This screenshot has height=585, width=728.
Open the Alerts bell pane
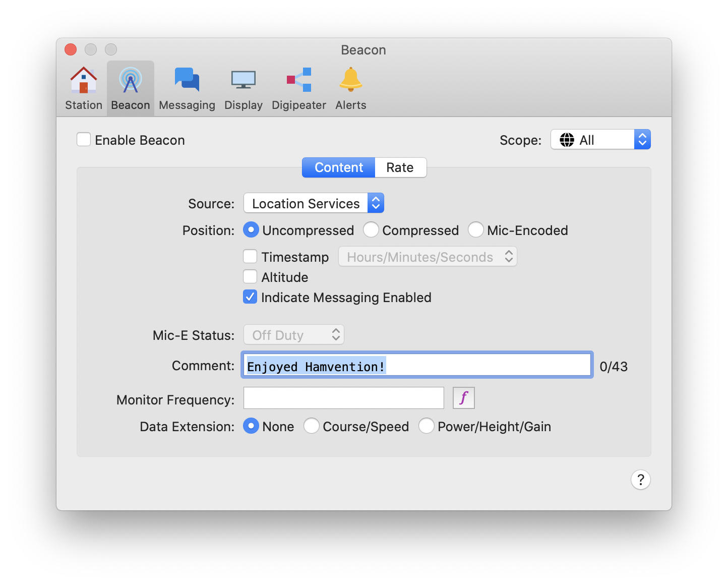click(x=351, y=89)
